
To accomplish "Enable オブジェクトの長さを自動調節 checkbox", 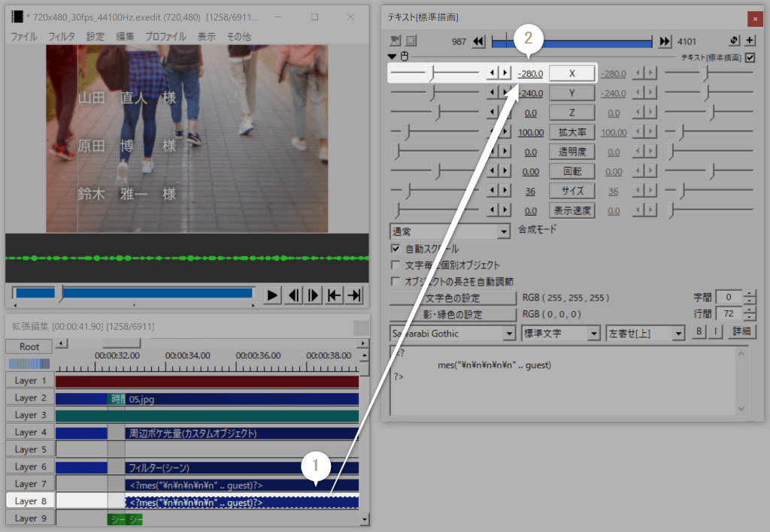I will (x=396, y=282).
